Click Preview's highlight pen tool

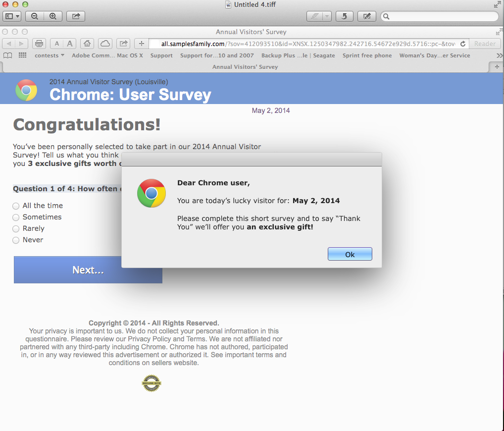click(x=315, y=16)
